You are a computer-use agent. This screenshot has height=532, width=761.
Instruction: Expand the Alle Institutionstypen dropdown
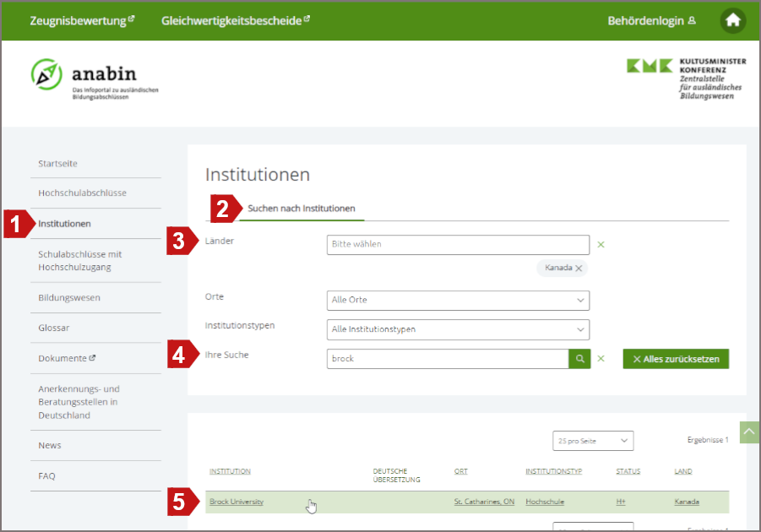click(x=458, y=329)
